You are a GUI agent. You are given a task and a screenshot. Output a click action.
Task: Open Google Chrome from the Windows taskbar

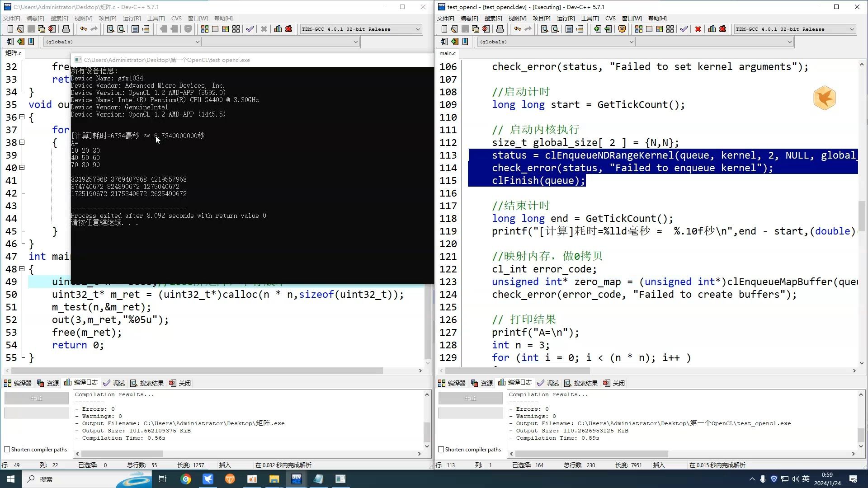click(186, 479)
